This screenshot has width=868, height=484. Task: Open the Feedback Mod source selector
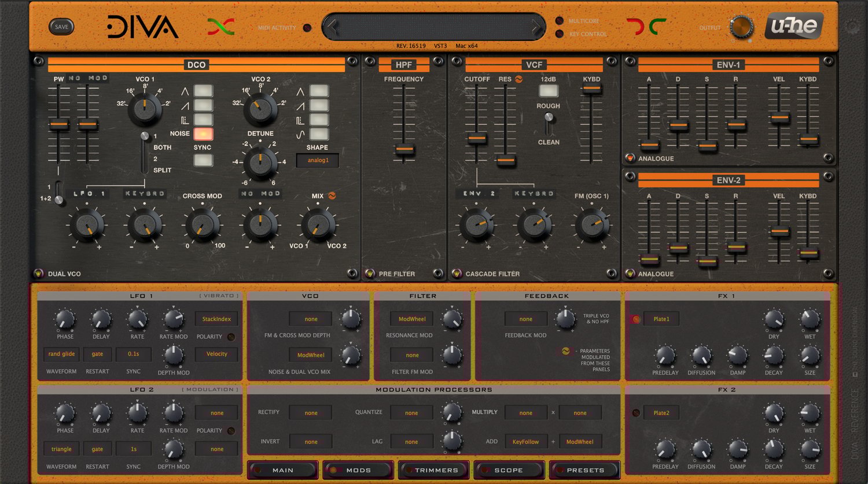pyautogui.click(x=526, y=319)
